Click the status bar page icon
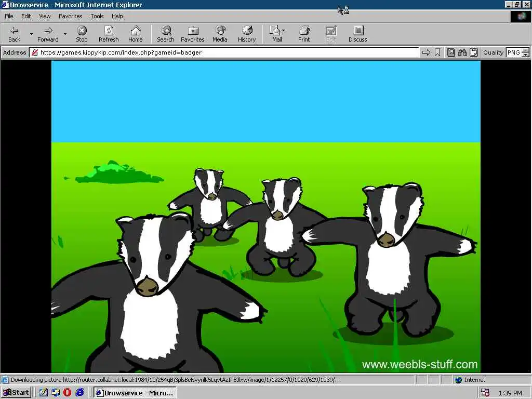The width and height of the screenshot is (532, 399). pos(5,380)
